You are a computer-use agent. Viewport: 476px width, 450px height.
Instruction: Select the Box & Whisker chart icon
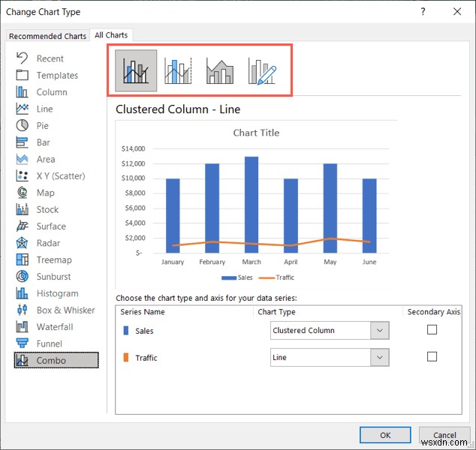tap(23, 310)
